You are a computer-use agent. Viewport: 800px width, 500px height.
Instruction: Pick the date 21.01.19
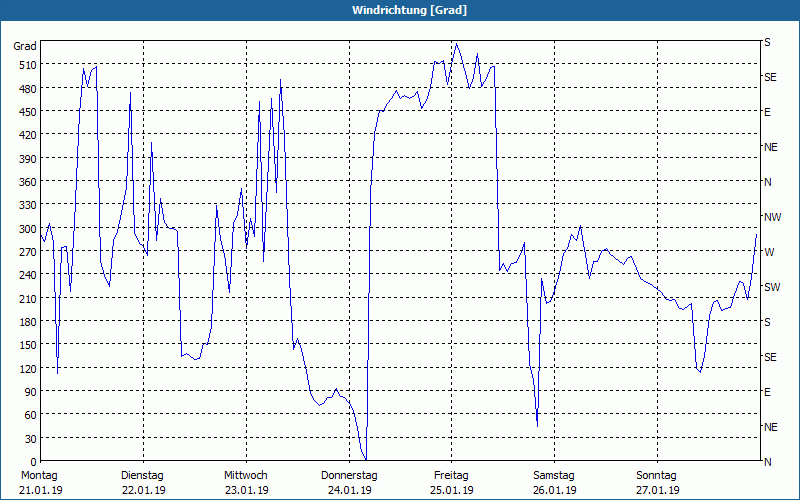[x=41, y=491]
